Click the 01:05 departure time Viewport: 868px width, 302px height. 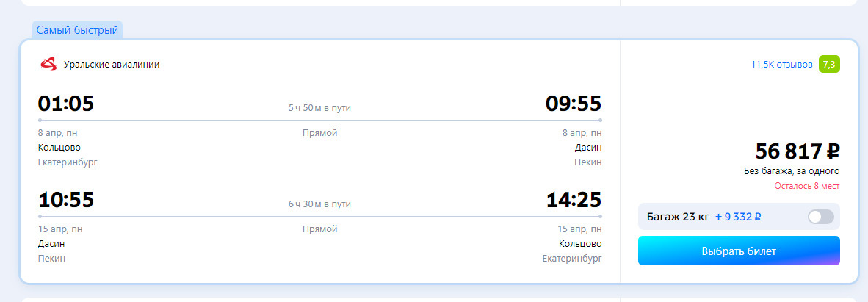(x=66, y=104)
